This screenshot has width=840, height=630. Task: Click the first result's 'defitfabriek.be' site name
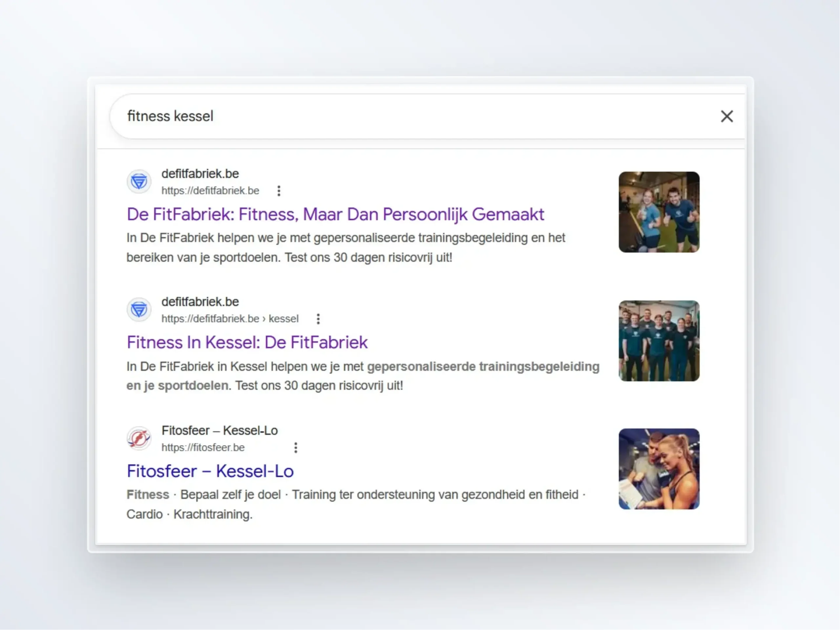click(200, 174)
